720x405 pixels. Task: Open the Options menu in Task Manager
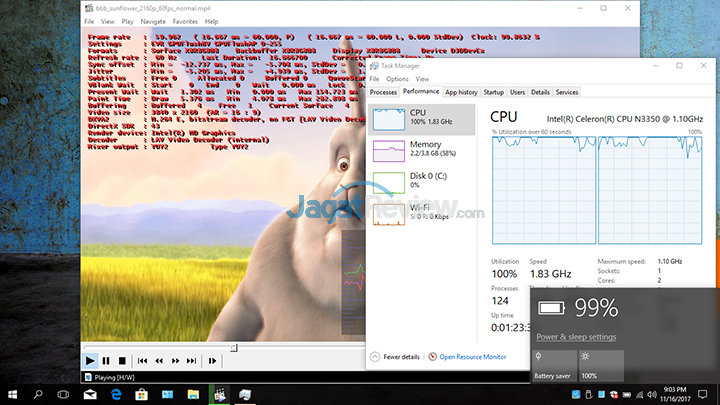point(397,78)
